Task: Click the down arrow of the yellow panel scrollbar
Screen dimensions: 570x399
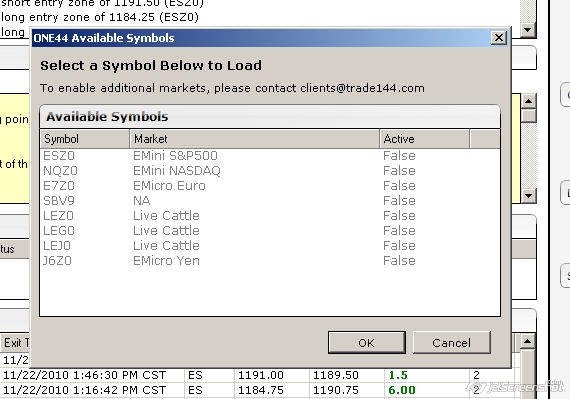Action: coord(528,196)
